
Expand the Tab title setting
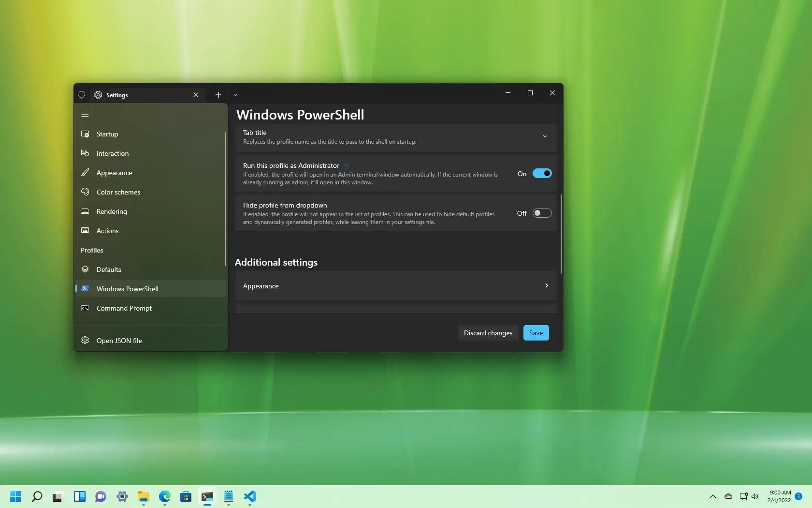545,136
